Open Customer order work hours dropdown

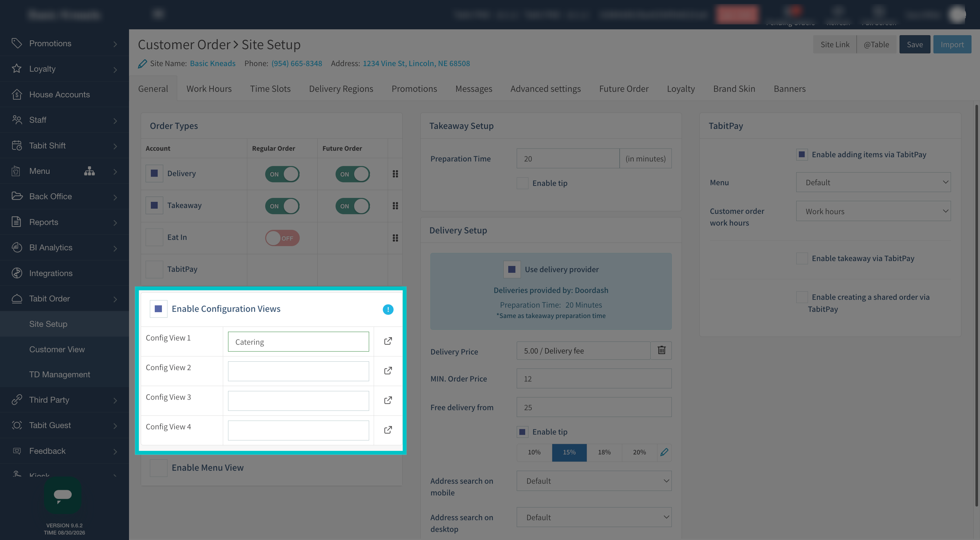[x=873, y=211]
